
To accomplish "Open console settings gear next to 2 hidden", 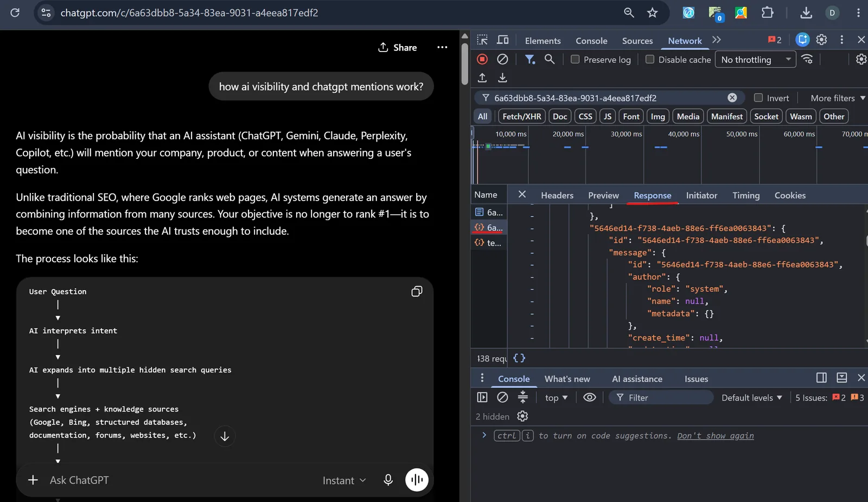I will tap(522, 416).
